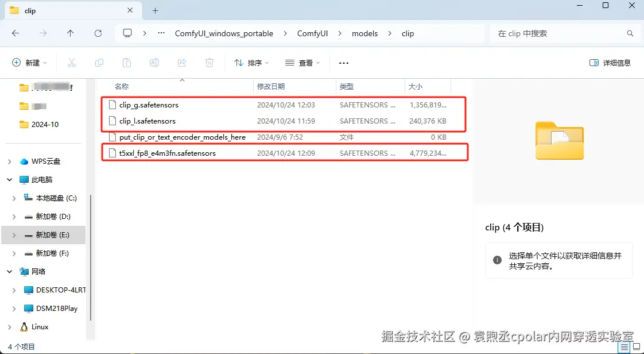Click the forward navigation arrow
644x354 pixels.
tap(43, 33)
